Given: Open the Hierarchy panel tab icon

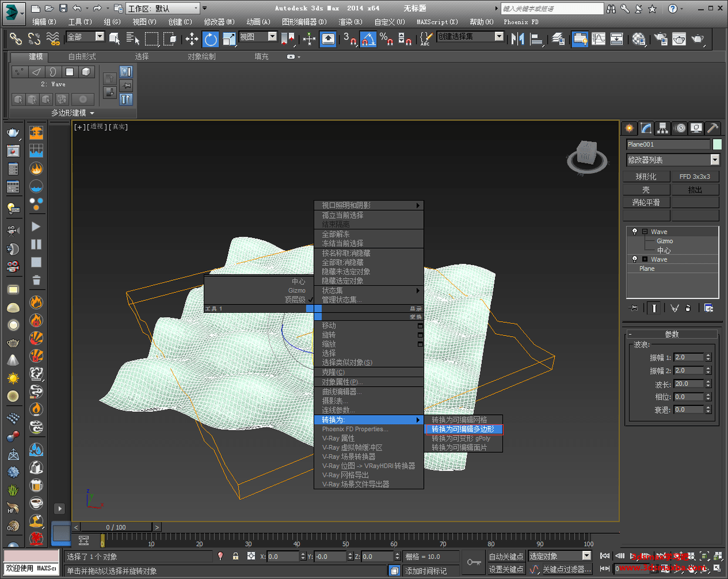Looking at the screenshot, I should coord(663,128).
